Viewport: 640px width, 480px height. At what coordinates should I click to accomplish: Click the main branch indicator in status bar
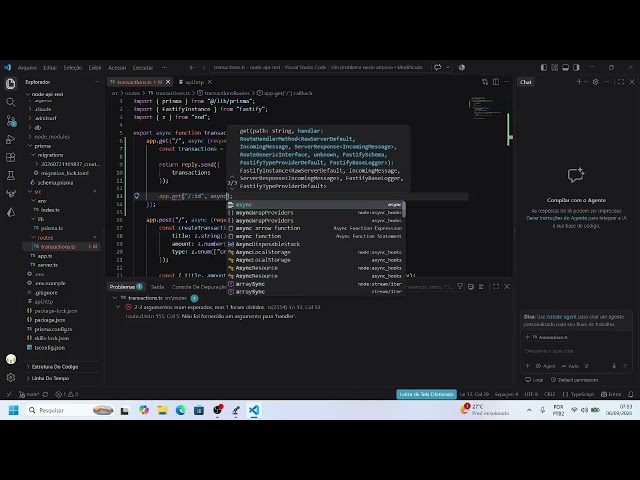29,394
